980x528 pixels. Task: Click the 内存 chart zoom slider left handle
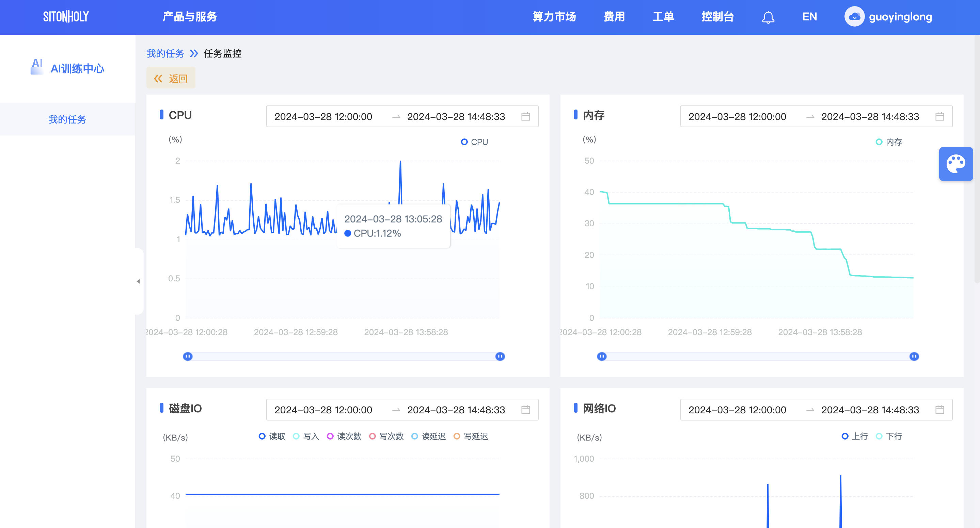pos(601,356)
